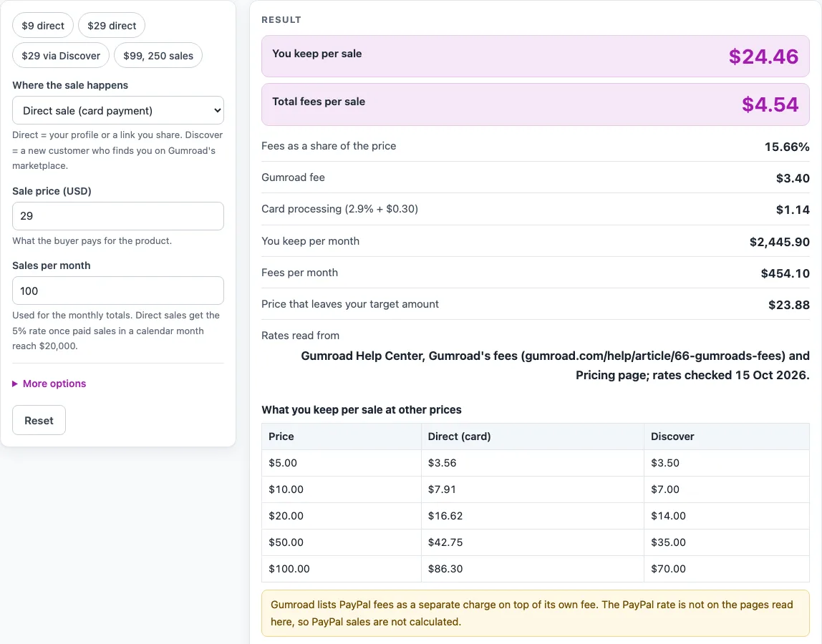Click the $2,445.90 you keep per month value
Image resolution: width=822 pixels, height=644 pixels.
(x=780, y=242)
